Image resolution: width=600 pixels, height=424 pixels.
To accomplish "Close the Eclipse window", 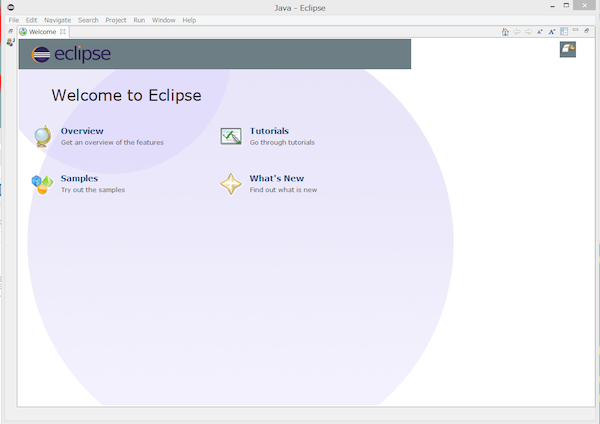I will (584, 5).
